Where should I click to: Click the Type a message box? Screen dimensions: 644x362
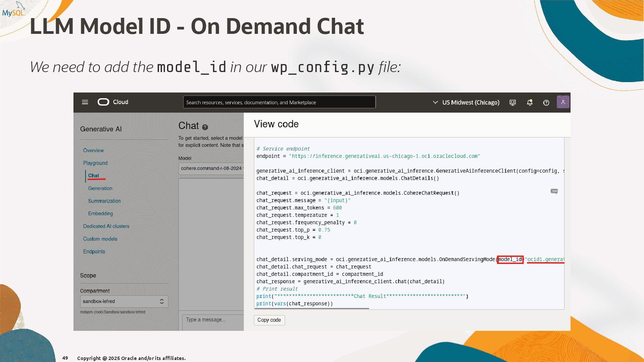[213, 320]
